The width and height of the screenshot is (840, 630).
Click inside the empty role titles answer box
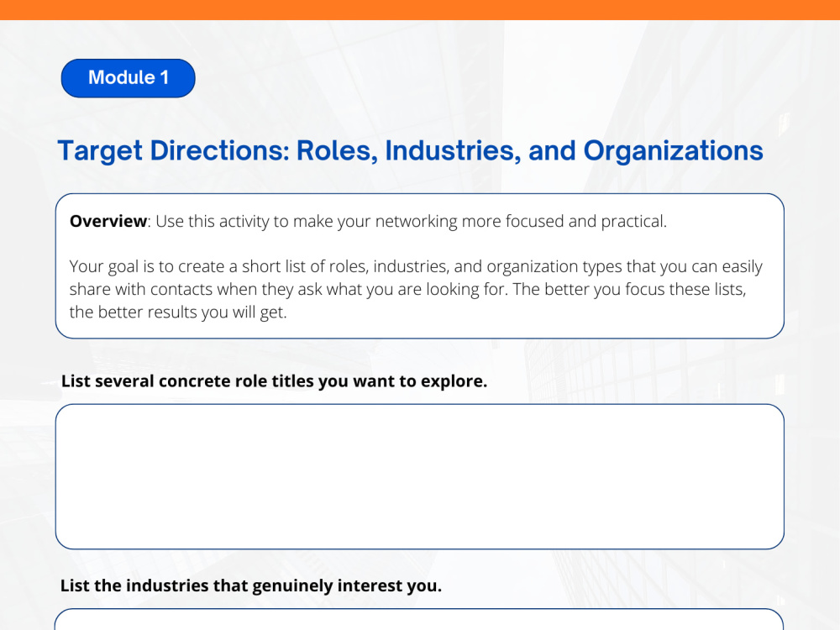[419, 477]
